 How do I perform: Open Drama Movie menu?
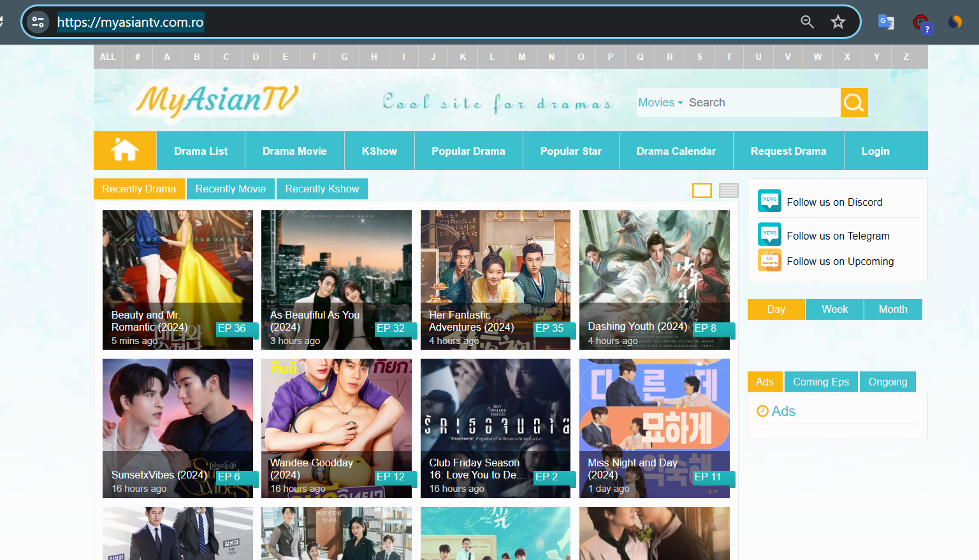[x=294, y=151]
